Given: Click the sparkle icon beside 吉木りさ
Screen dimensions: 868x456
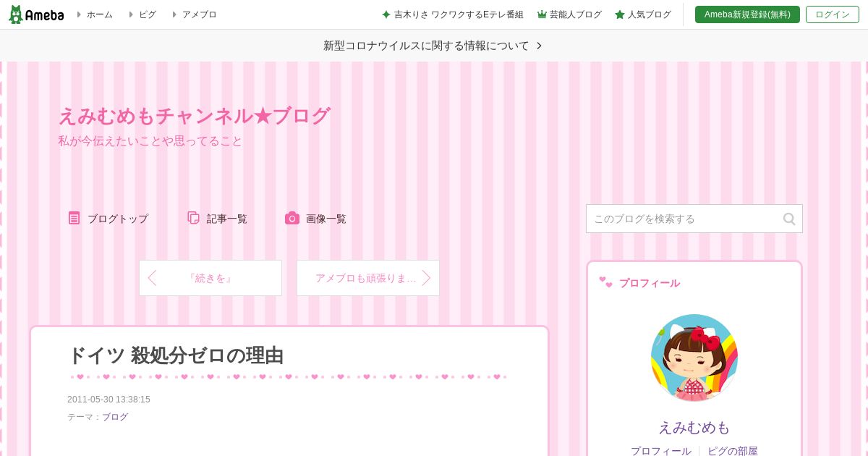Looking at the screenshot, I should click(x=386, y=14).
